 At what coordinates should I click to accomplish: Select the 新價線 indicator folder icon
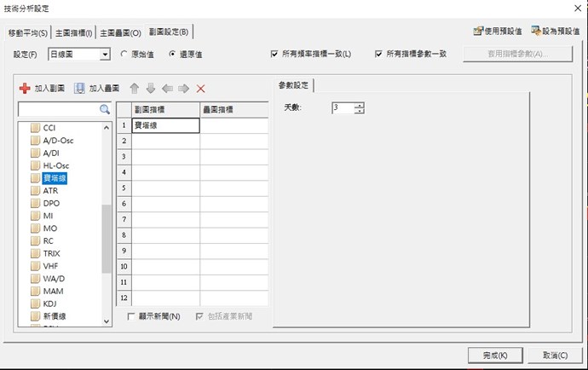(35, 316)
